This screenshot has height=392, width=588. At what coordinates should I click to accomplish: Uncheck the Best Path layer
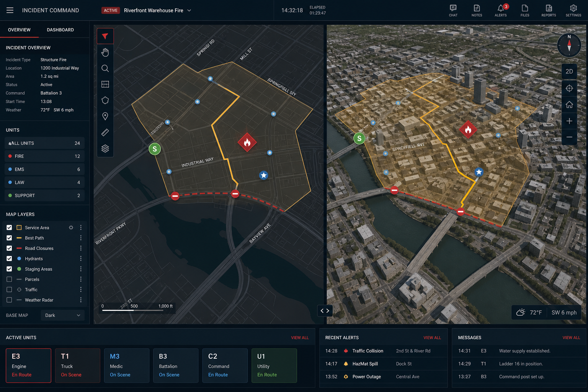click(9, 238)
